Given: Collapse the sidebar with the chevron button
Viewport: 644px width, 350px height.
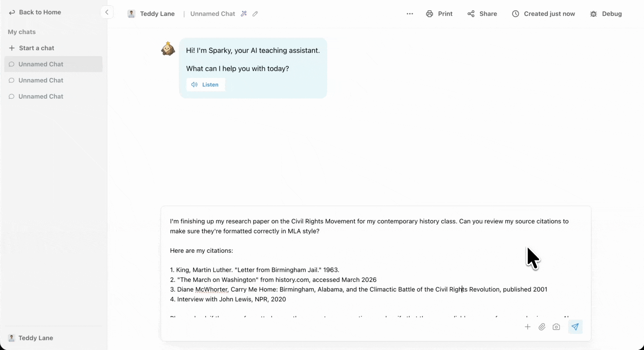Looking at the screenshot, I should pos(107,12).
